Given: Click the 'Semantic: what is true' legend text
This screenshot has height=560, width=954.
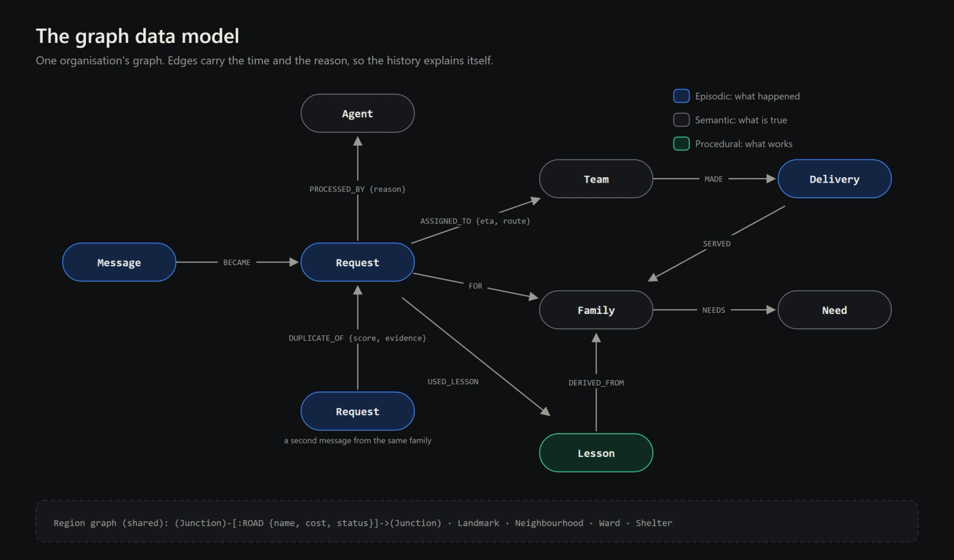Looking at the screenshot, I should click(x=741, y=120).
